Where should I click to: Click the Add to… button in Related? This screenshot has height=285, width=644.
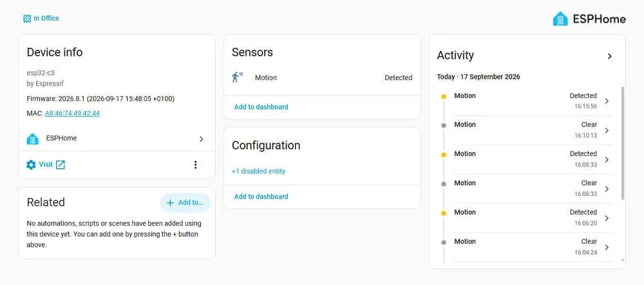coord(185,202)
